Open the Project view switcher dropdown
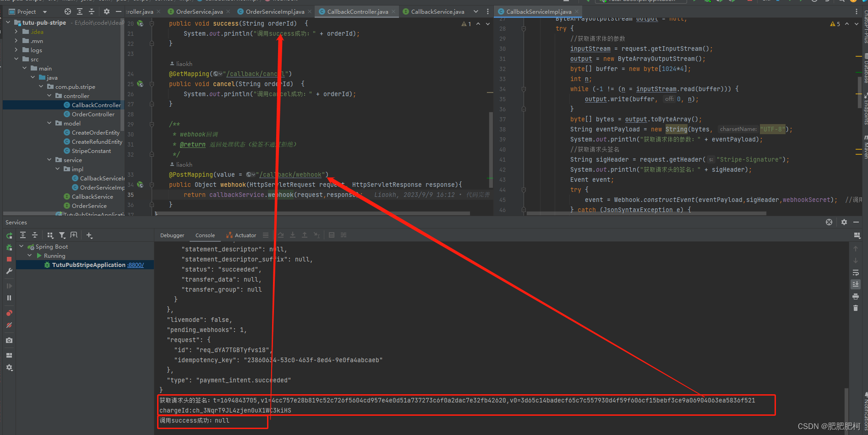 44,11
